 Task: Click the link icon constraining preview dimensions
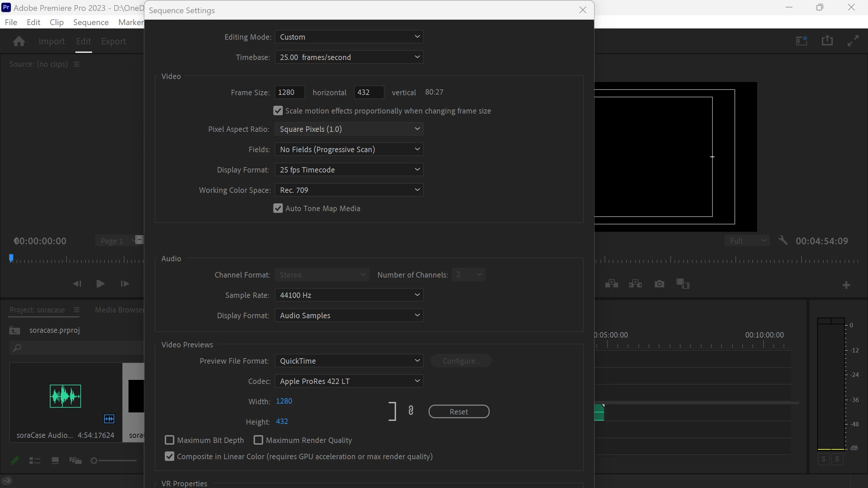(x=411, y=411)
